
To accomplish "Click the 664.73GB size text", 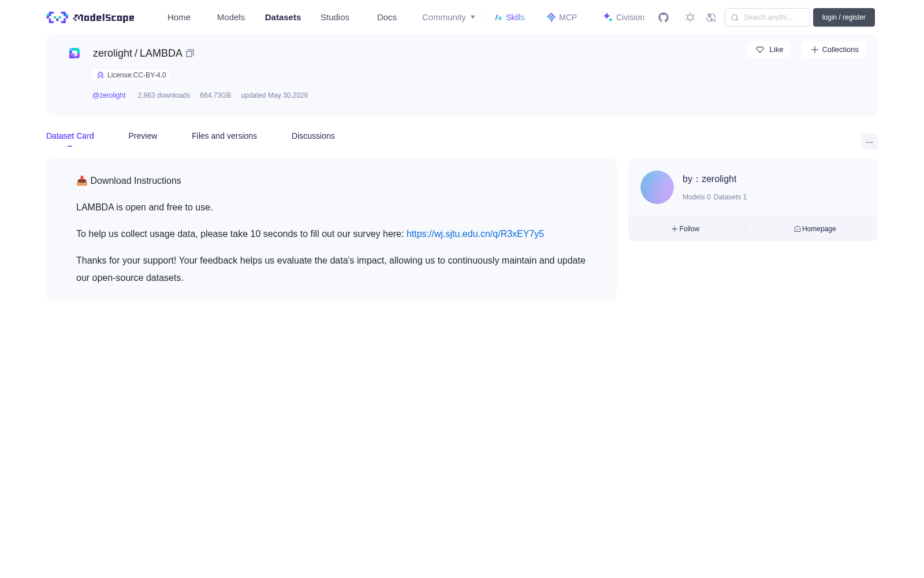I will pos(215,95).
